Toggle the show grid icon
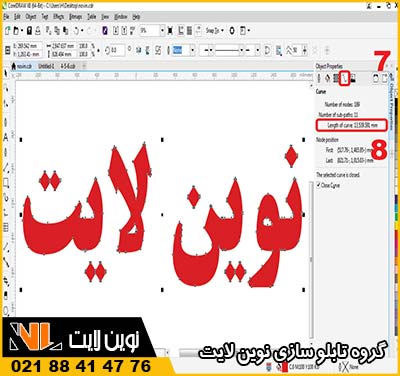 189,31
